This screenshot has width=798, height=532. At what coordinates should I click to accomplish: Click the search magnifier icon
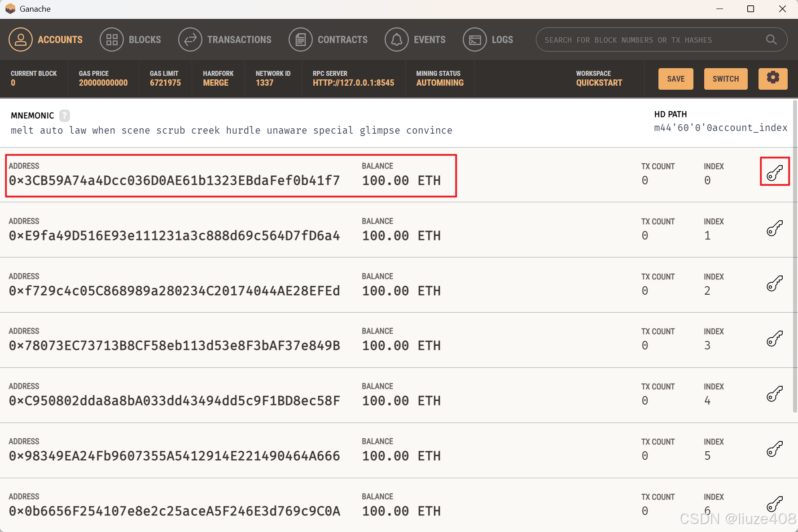pyautogui.click(x=771, y=39)
